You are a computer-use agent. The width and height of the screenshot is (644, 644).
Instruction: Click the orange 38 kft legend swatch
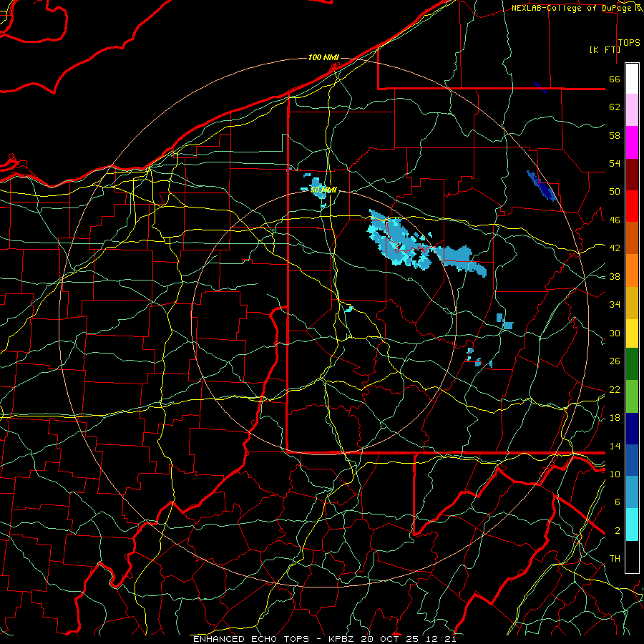click(632, 270)
